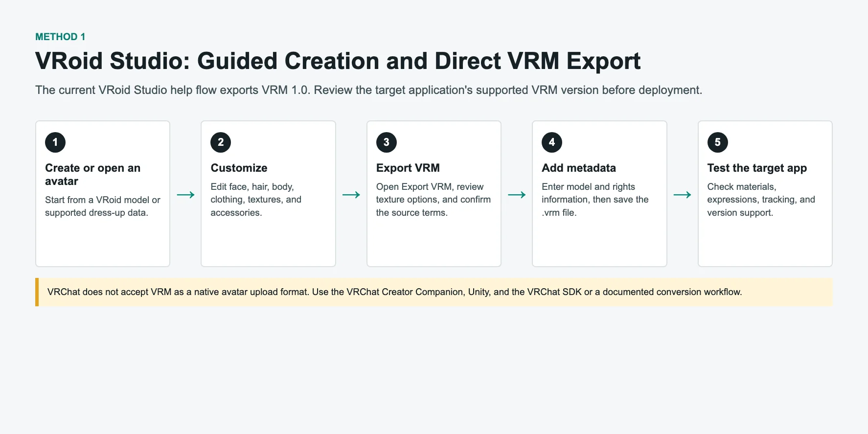Select the "Test the target app" title
The height and width of the screenshot is (434, 868).
pyautogui.click(x=757, y=168)
